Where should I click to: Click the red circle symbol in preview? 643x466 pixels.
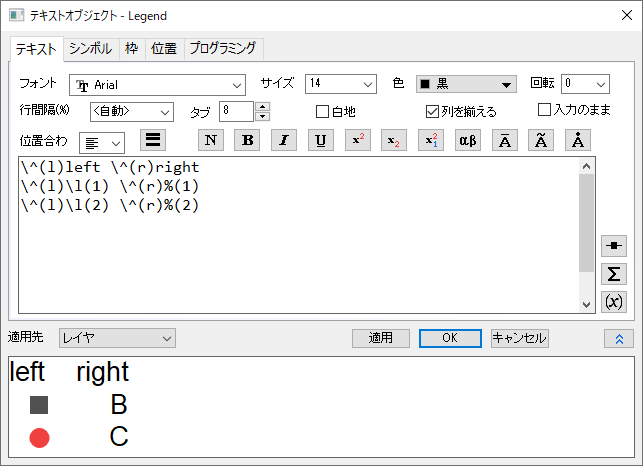click(39, 438)
